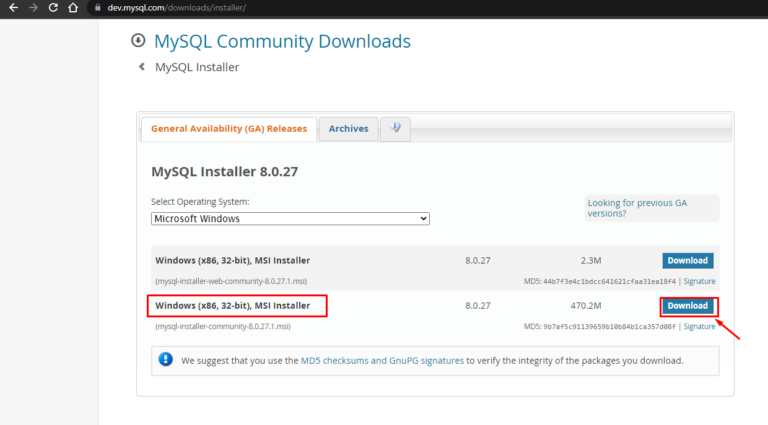768x425 pixels.
Task: Click the download circle icon beside page title
Action: pyautogui.click(x=138, y=40)
